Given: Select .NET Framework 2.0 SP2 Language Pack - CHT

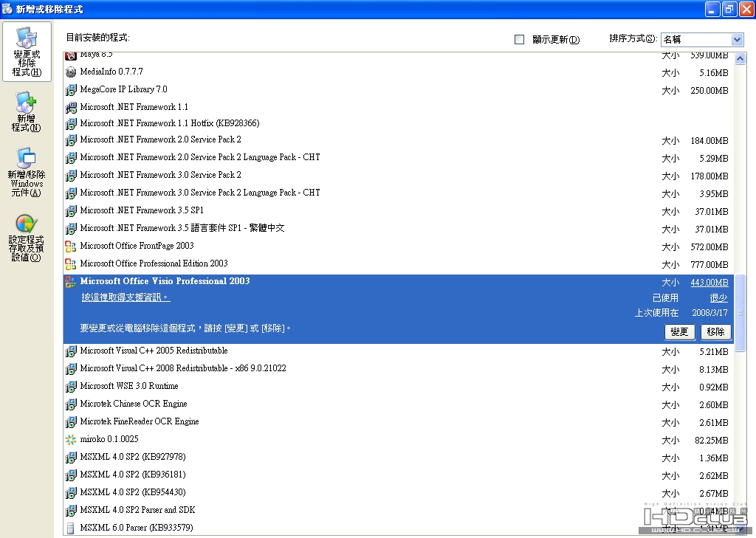Looking at the screenshot, I should pos(399,157).
